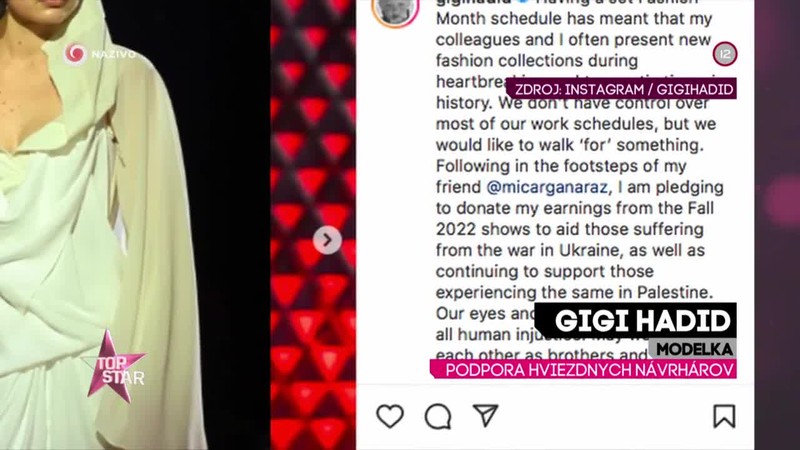This screenshot has width=800, height=450.
Task: Open the gigihadid profile picture avatar
Action: [x=395, y=10]
